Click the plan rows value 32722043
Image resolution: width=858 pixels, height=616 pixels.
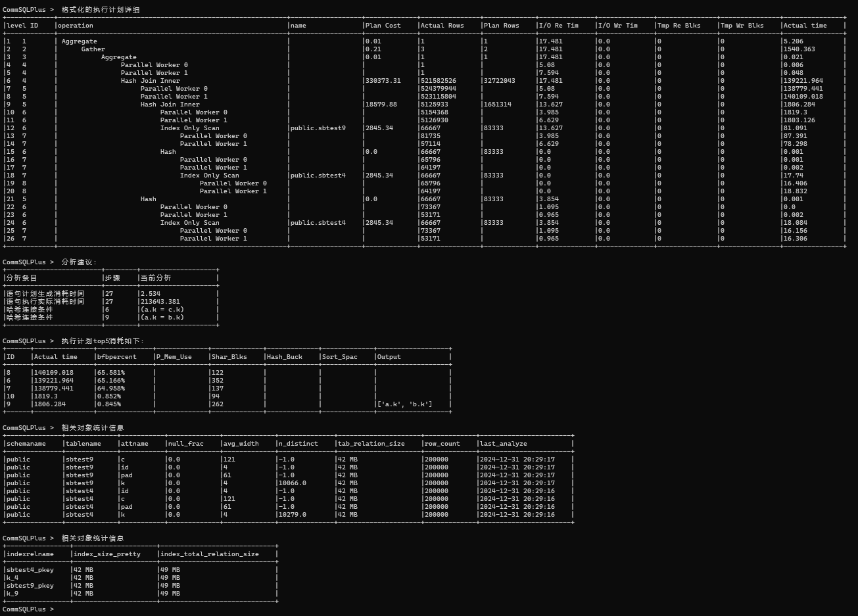click(500, 81)
